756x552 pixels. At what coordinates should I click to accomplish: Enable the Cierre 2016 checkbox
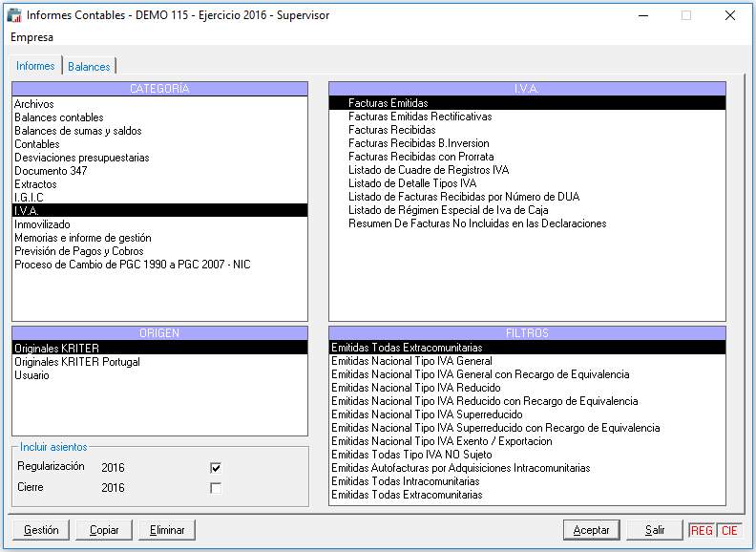tap(216, 488)
